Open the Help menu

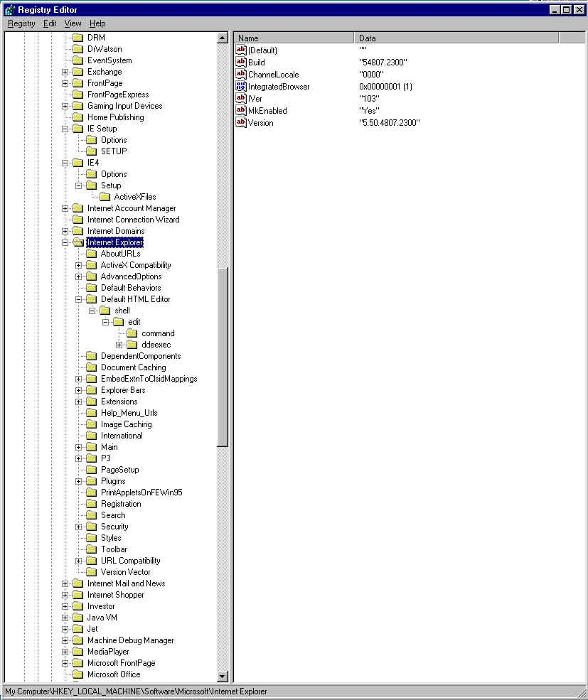[97, 23]
